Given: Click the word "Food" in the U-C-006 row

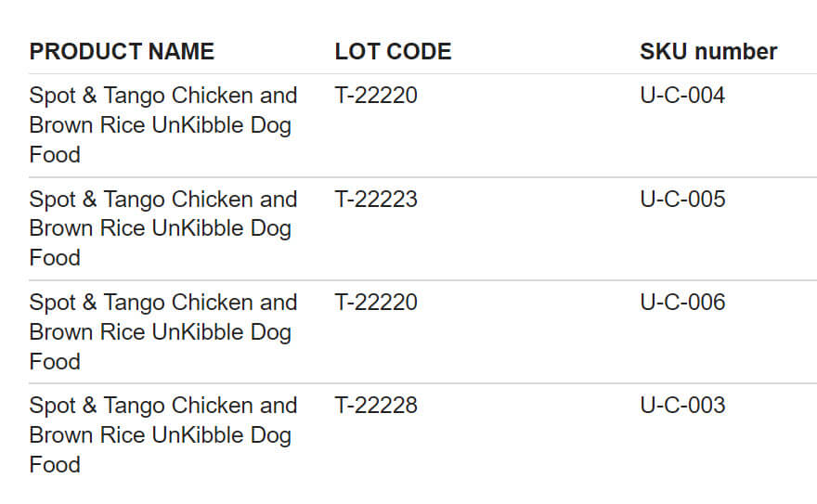Looking at the screenshot, I should pyautogui.click(x=55, y=361).
